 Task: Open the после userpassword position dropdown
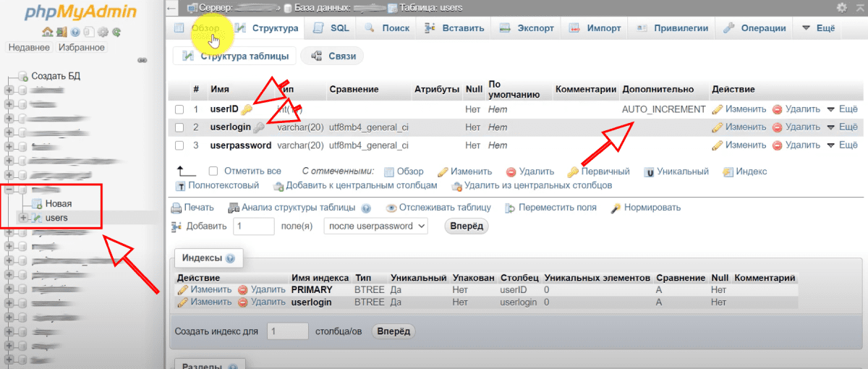[375, 226]
